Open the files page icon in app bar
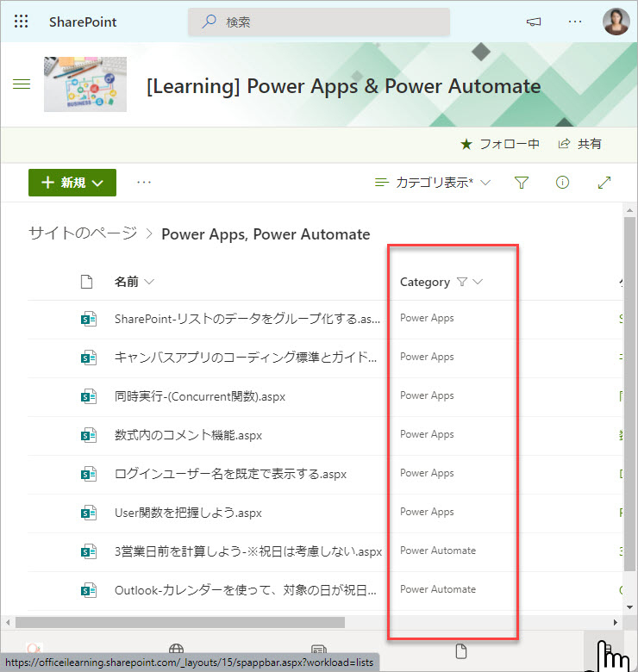638x672 pixels. (461, 651)
